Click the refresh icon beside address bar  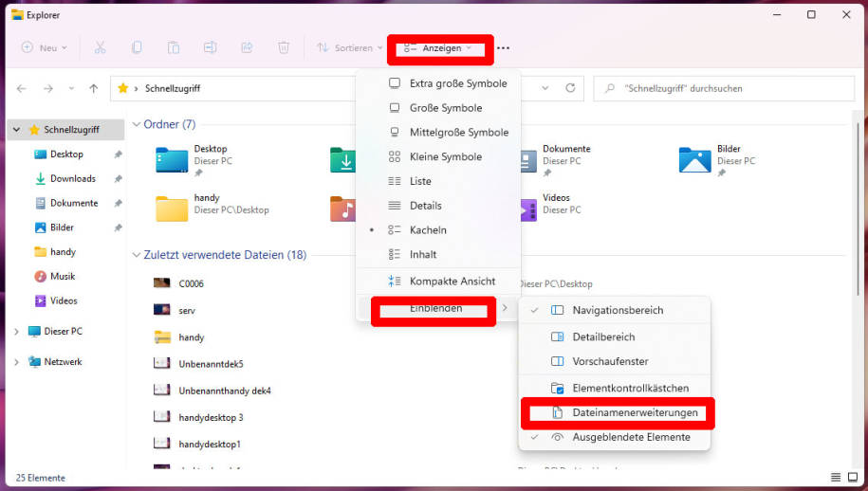tap(570, 88)
